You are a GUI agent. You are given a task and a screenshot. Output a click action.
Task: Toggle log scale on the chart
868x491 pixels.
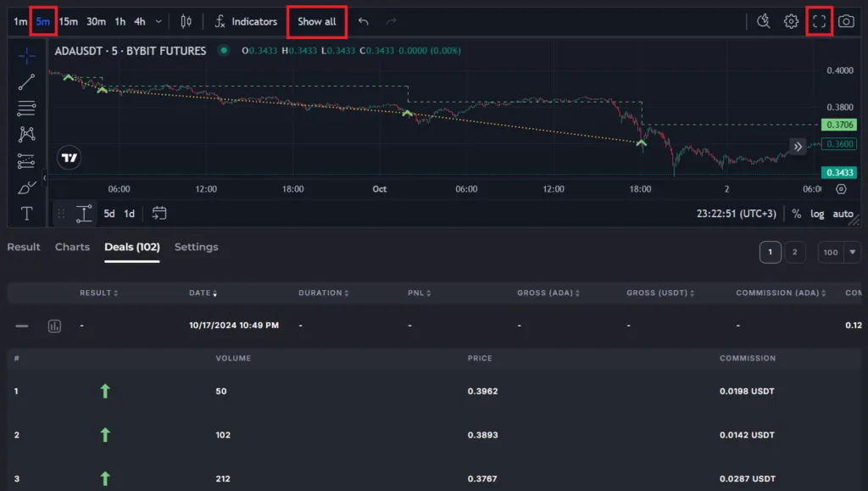(817, 214)
